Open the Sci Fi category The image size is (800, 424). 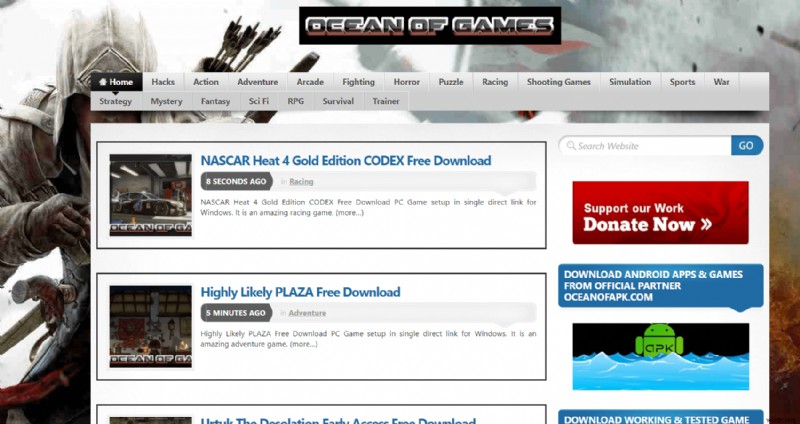point(259,102)
